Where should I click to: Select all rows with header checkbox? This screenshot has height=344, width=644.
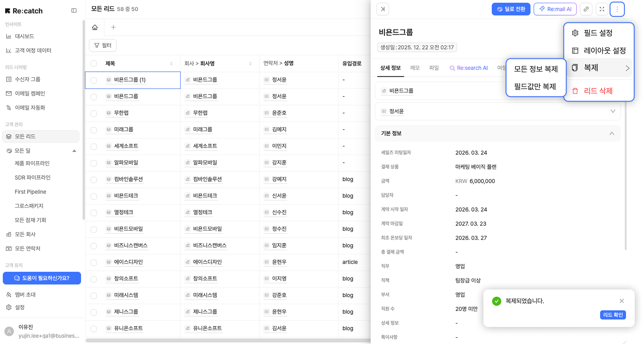click(x=94, y=63)
